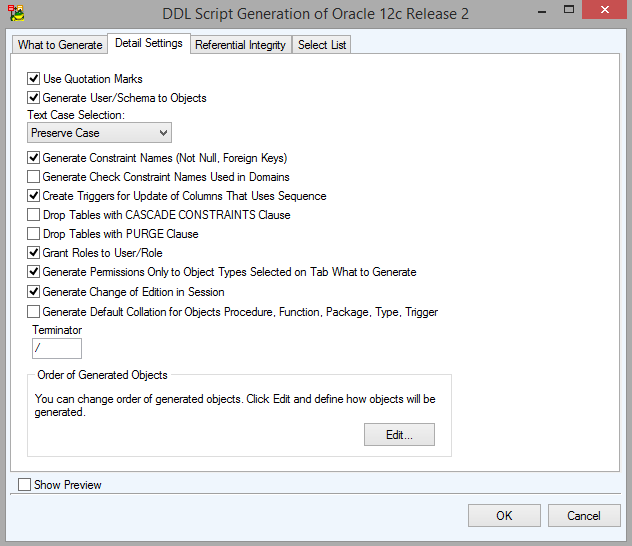Toggle Grant Roles to User/Role
The image size is (632, 546).
point(34,253)
